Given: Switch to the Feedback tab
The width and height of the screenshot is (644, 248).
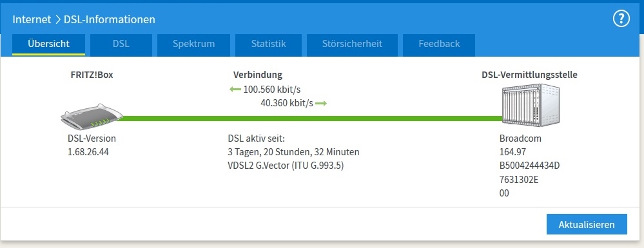Looking at the screenshot, I should (439, 44).
